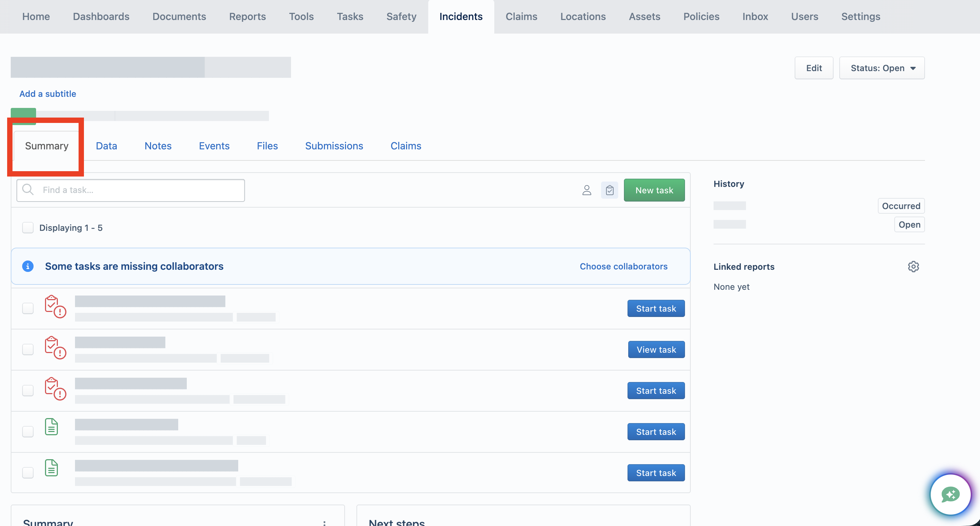980x526 pixels.
Task: Open Inbox in top navigation
Action: 755,16
